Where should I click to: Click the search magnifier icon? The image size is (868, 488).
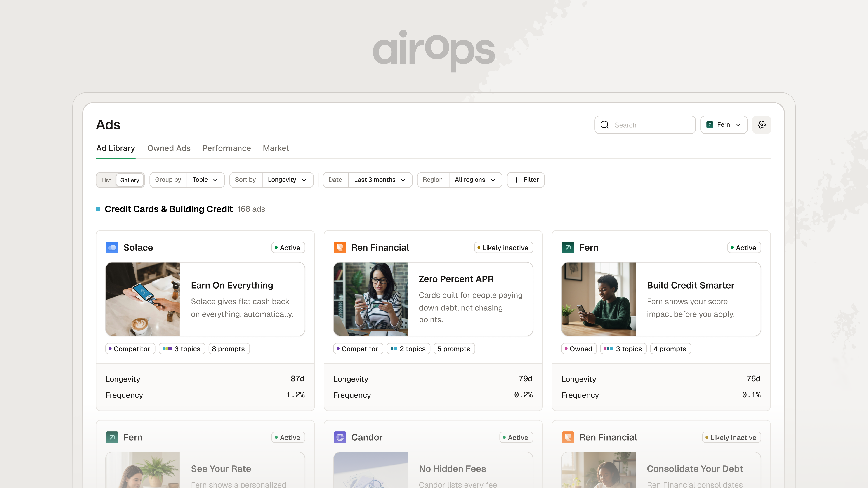pos(604,125)
